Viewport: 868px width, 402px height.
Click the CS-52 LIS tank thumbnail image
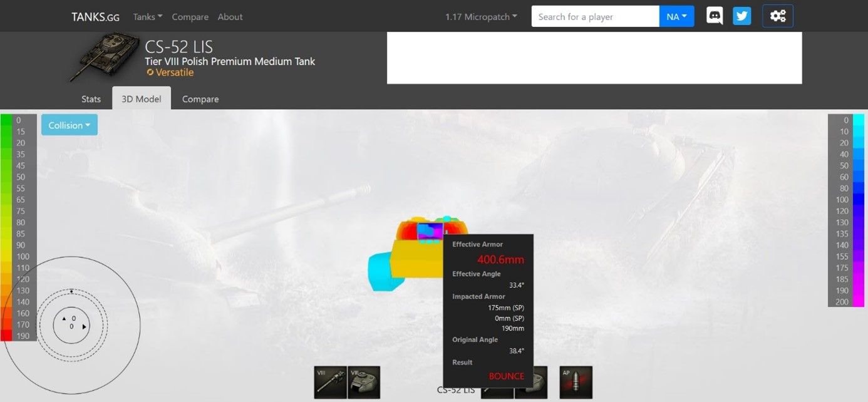[105, 58]
